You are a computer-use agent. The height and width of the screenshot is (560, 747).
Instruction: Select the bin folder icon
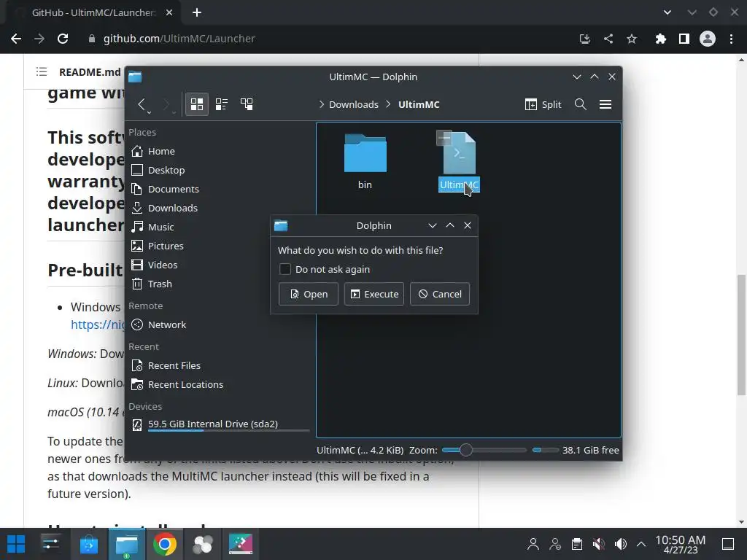pos(365,153)
